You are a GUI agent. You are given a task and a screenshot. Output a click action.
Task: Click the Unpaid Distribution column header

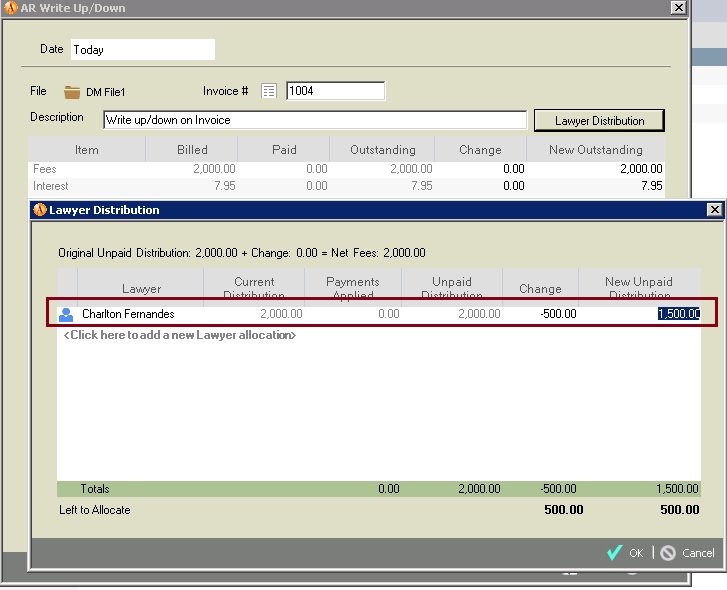452,288
